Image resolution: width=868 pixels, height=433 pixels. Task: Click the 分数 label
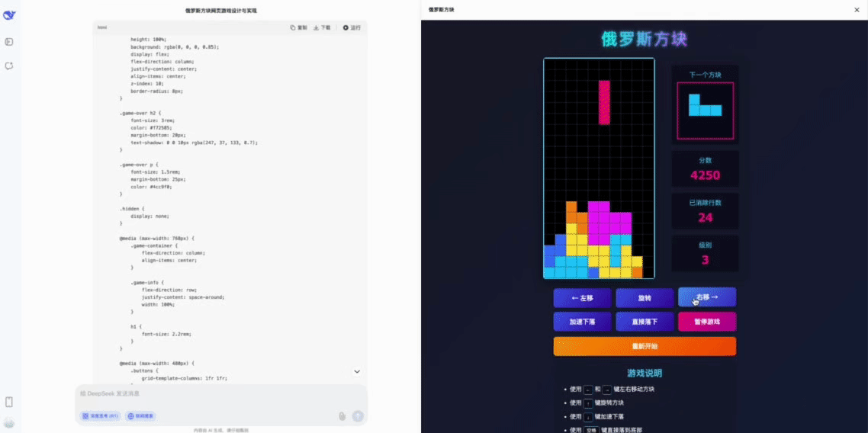(706, 160)
